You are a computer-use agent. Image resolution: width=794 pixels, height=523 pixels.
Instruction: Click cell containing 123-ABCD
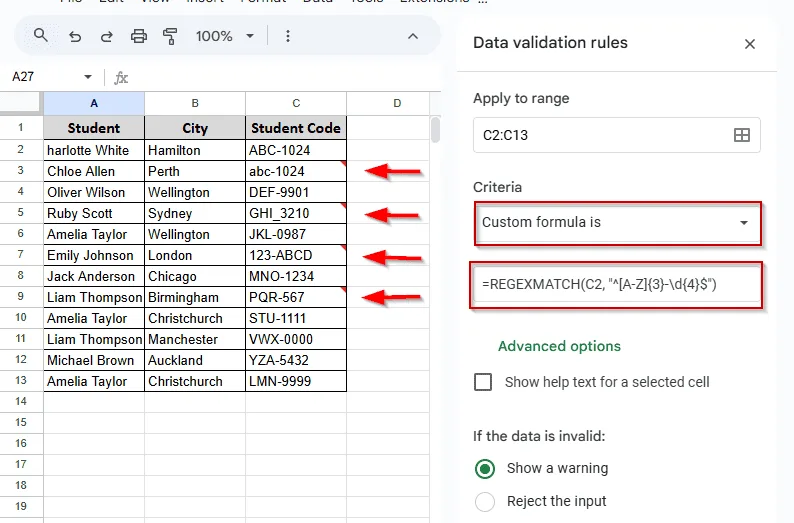pyautogui.click(x=296, y=255)
